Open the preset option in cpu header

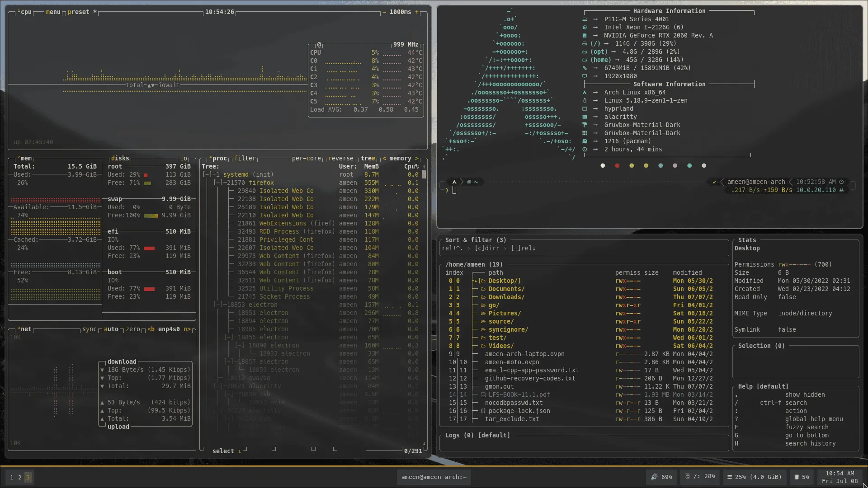tap(78, 12)
